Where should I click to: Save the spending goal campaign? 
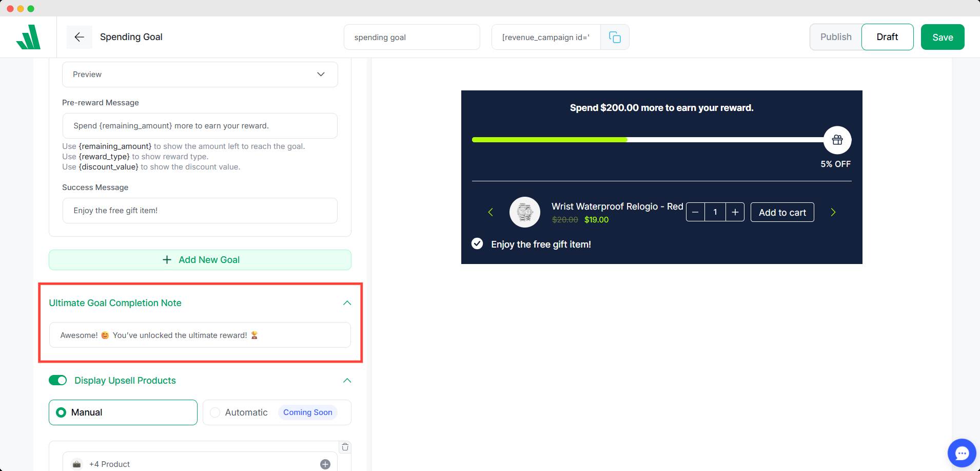point(943,37)
